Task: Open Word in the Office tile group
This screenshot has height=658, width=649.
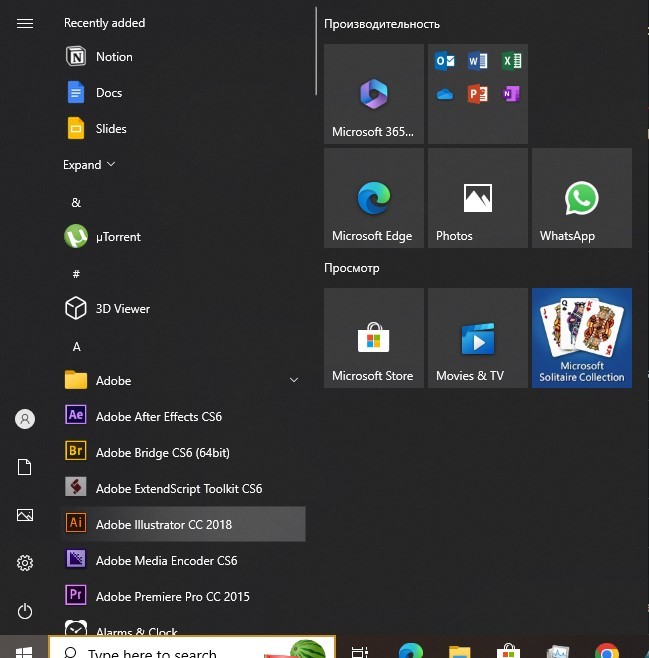Action: point(478,61)
